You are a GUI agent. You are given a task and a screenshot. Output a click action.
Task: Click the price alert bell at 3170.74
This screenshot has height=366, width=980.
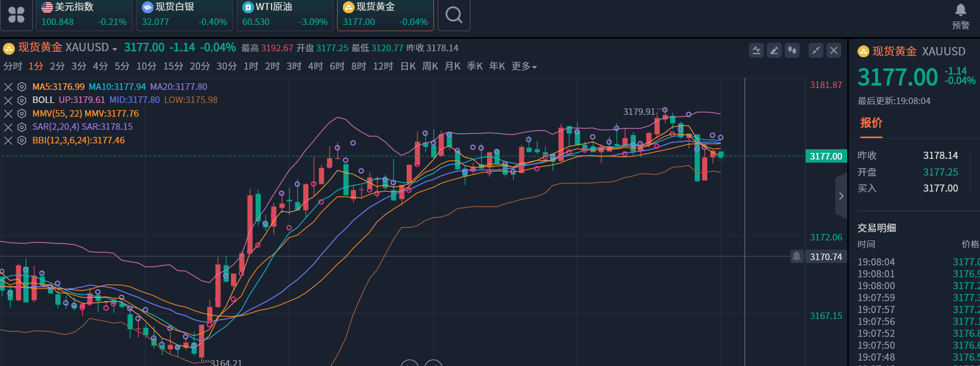tap(797, 256)
